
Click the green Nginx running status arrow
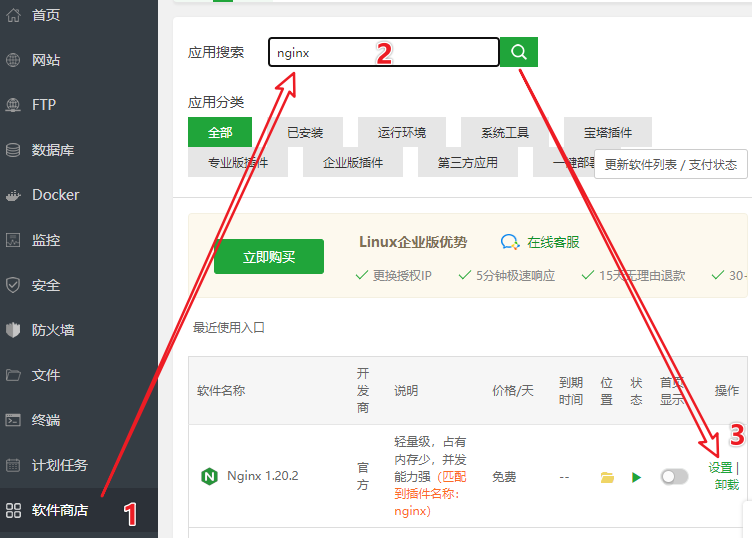tap(636, 477)
